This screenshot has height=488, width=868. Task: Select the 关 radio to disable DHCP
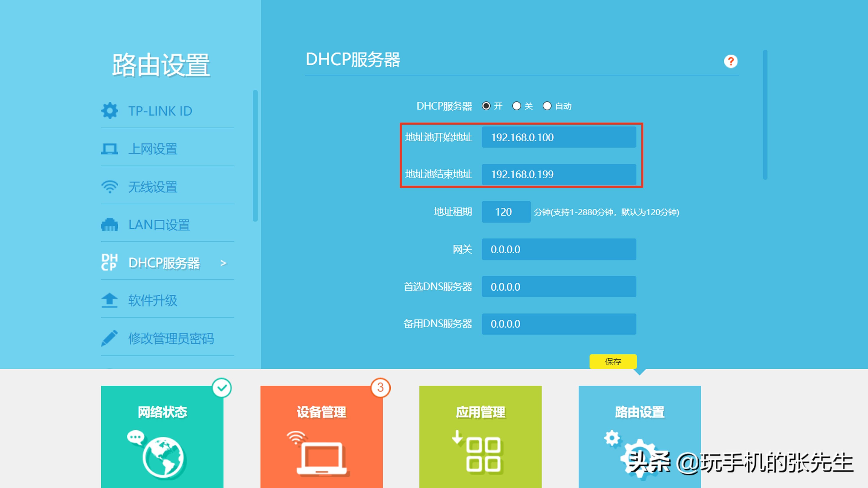pos(516,106)
